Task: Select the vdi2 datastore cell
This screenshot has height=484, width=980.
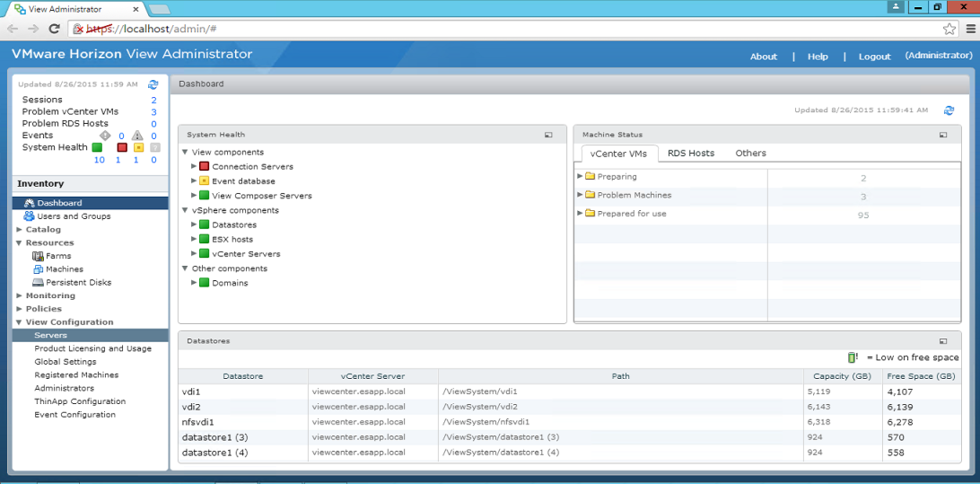Action: click(x=243, y=407)
